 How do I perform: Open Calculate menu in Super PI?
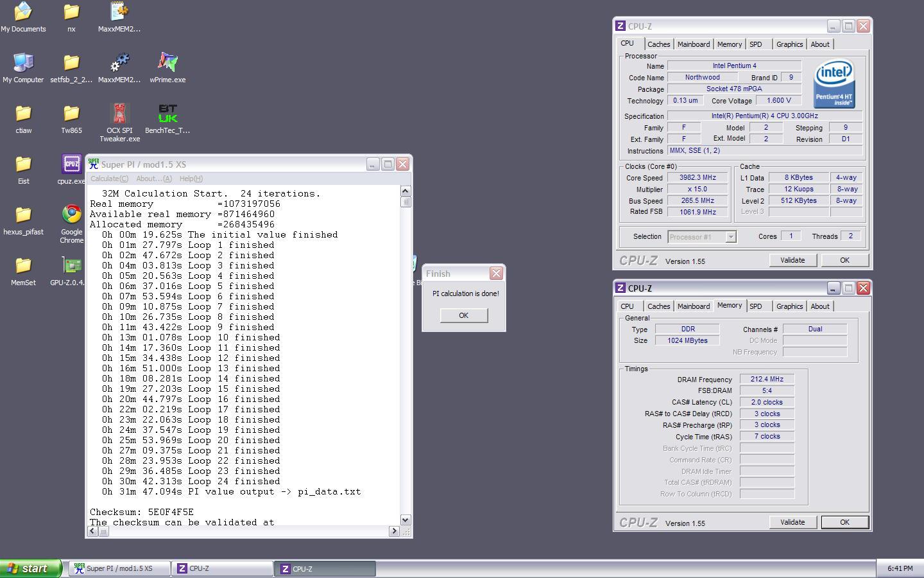pos(109,179)
